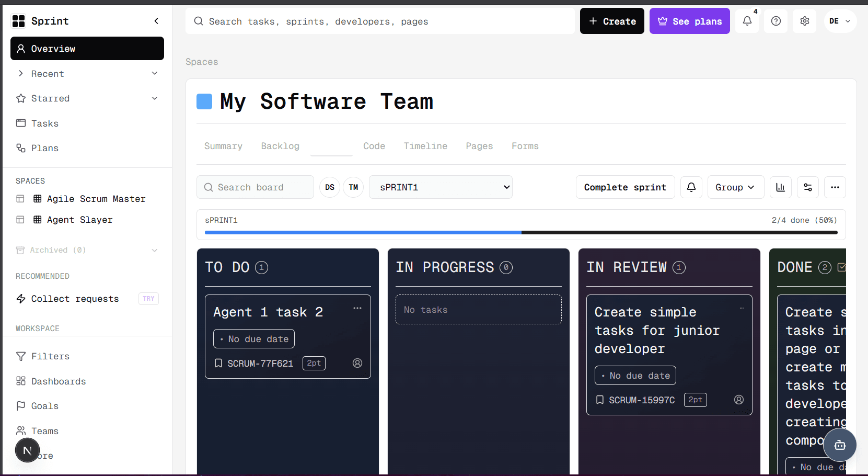Open Filters in the workspace section

(87, 356)
